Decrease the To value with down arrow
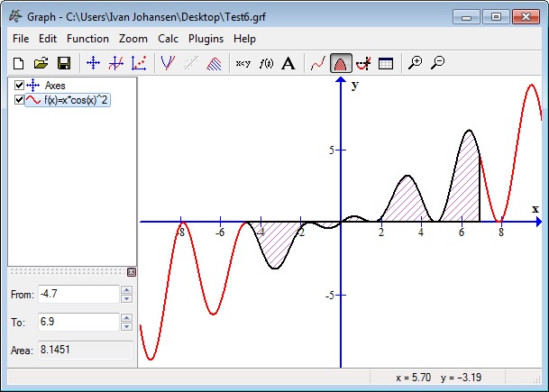Image resolution: width=549 pixels, height=392 pixels. 126,326
